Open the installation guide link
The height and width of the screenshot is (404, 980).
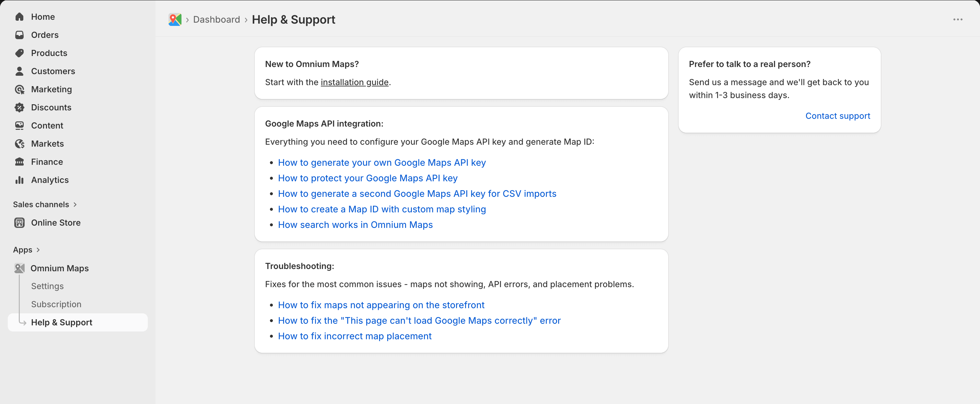(355, 83)
